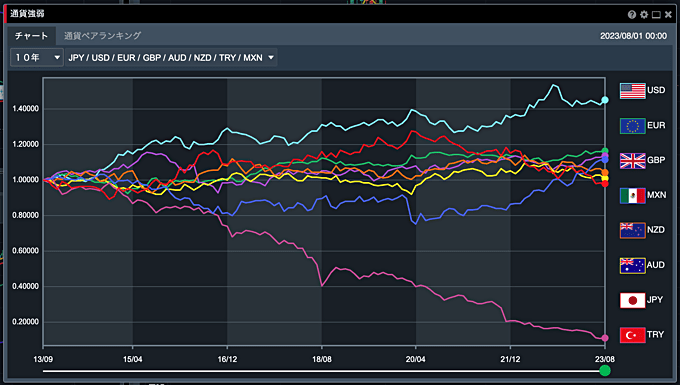This screenshot has height=385, width=680.
Task: Click the pink TRY line endpoint dot
Action: point(605,338)
